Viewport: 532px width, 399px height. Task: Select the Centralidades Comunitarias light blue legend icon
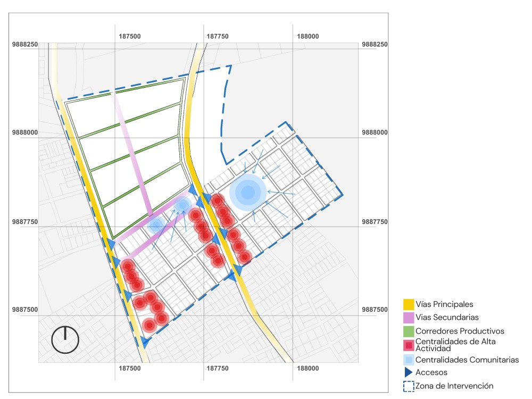409,360
